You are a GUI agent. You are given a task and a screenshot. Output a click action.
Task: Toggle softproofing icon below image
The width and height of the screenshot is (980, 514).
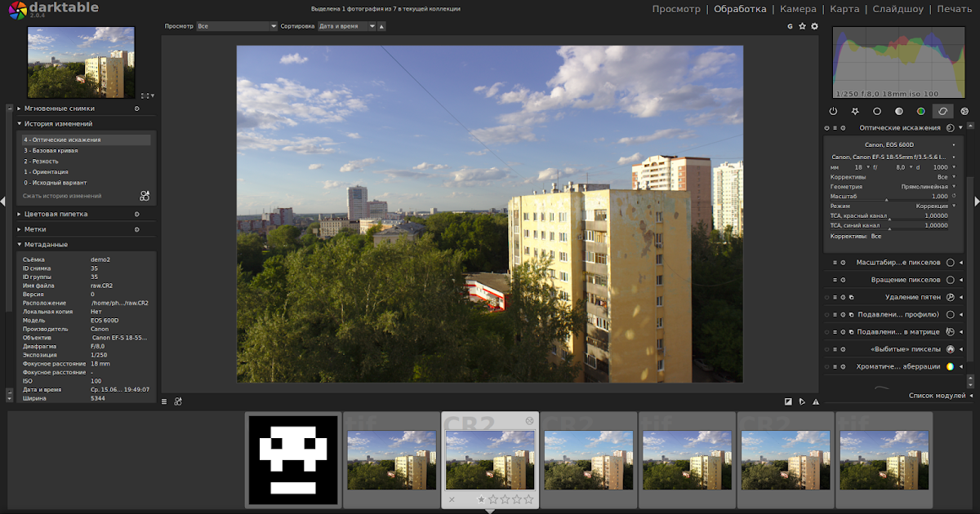pyautogui.click(x=802, y=401)
